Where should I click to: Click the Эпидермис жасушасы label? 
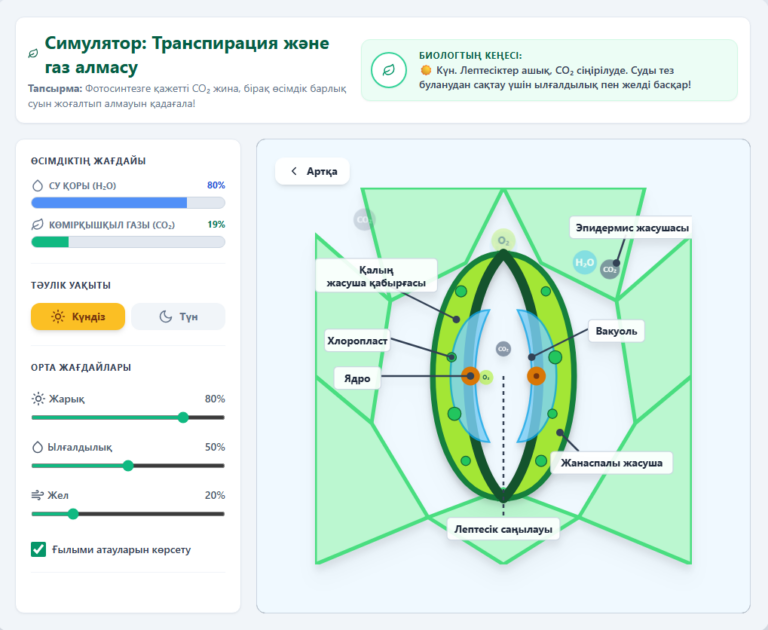pyautogui.click(x=632, y=228)
